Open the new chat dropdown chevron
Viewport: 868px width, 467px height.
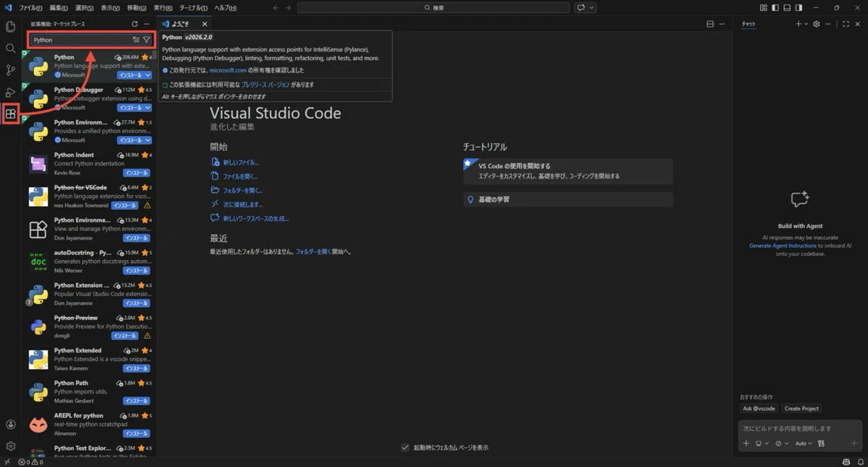807,24
